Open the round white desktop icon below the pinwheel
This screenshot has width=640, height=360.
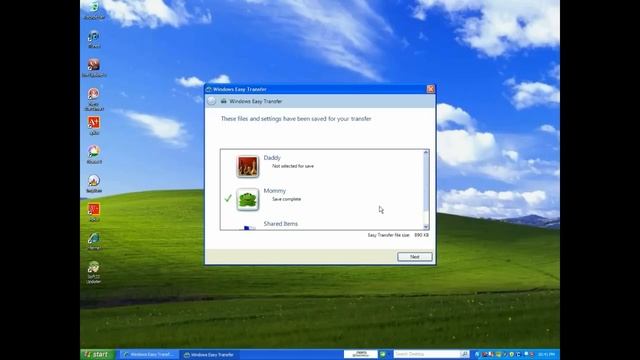point(94,184)
